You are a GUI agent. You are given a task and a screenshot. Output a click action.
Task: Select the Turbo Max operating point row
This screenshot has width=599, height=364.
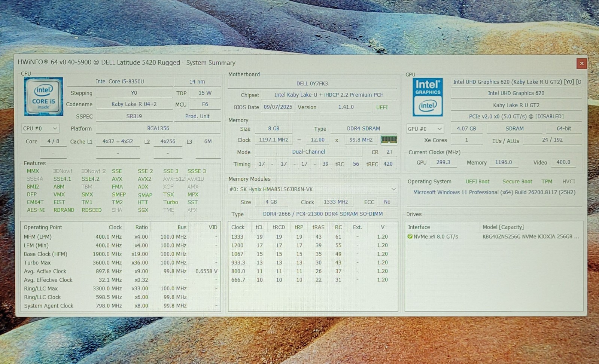click(121, 263)
